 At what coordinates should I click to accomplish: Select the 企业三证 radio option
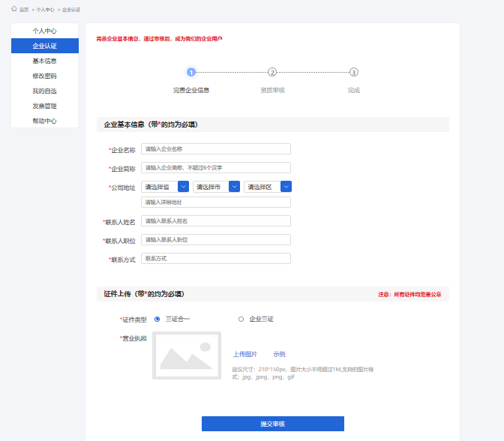coord(241,319)
